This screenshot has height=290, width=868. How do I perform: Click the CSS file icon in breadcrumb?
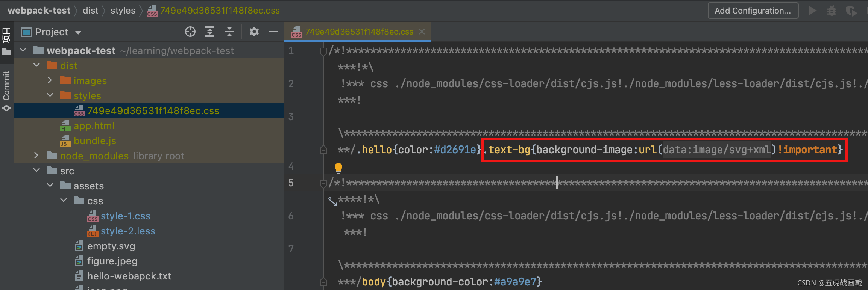(x=152, y=11)
